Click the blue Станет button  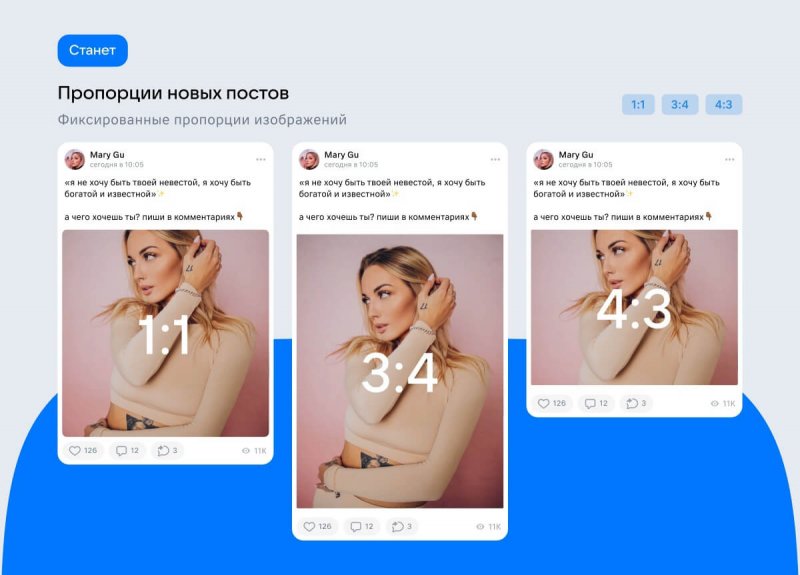(92, 51)
